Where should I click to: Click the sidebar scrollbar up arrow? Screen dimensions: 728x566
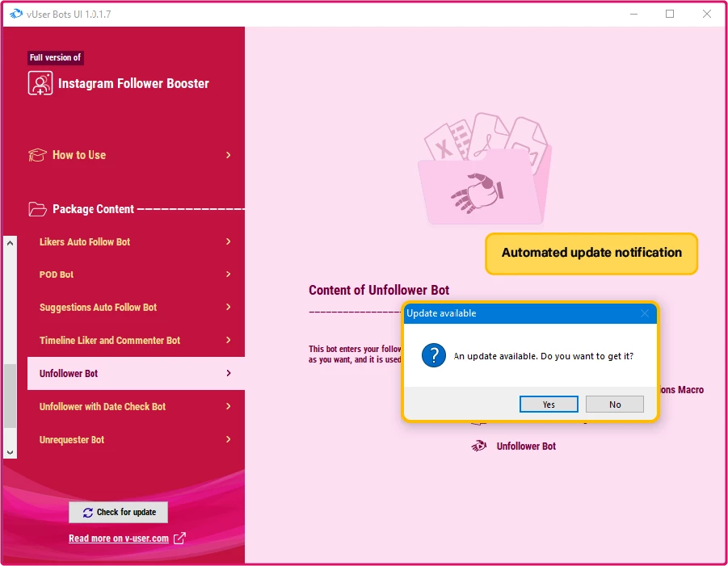11,243
